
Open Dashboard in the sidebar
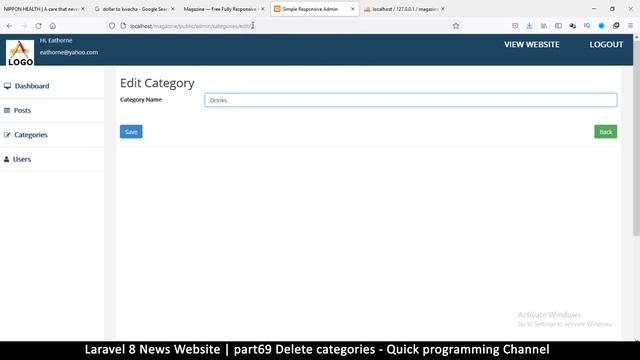(x=32, y=86)
